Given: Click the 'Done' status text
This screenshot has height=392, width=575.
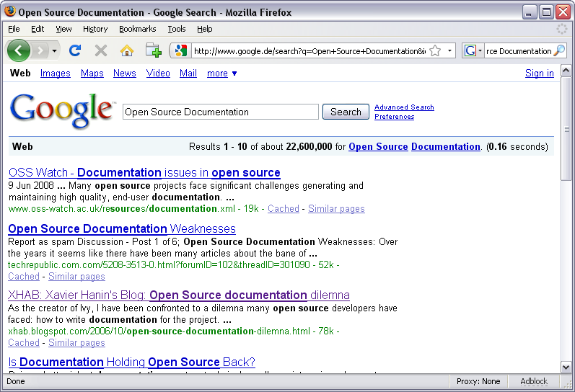Looking at the screenshot, I should tap(16, 381).
